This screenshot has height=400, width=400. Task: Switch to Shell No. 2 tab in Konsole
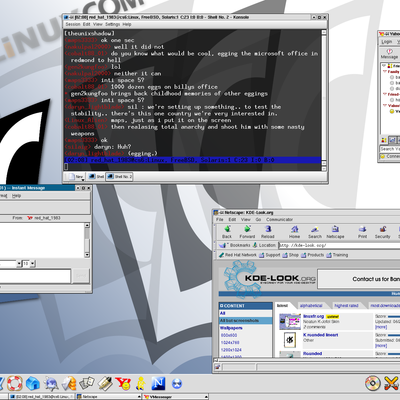(119, 177)
